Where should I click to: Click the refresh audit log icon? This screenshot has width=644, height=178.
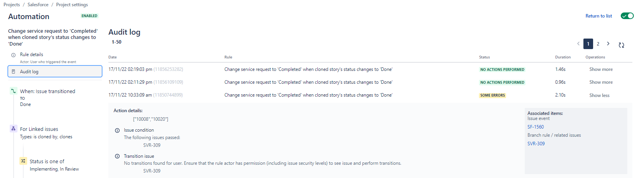coord(621,45)
